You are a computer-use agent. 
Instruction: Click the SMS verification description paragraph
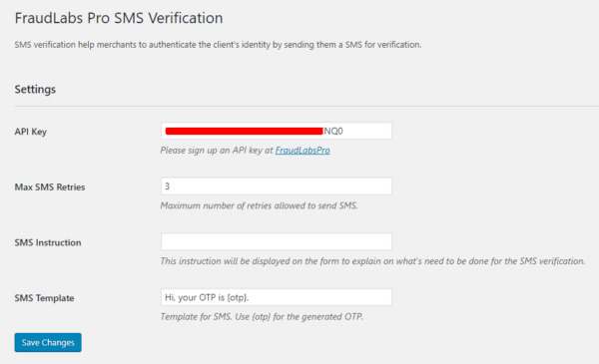pyautogui.click(x=218, y=45)
